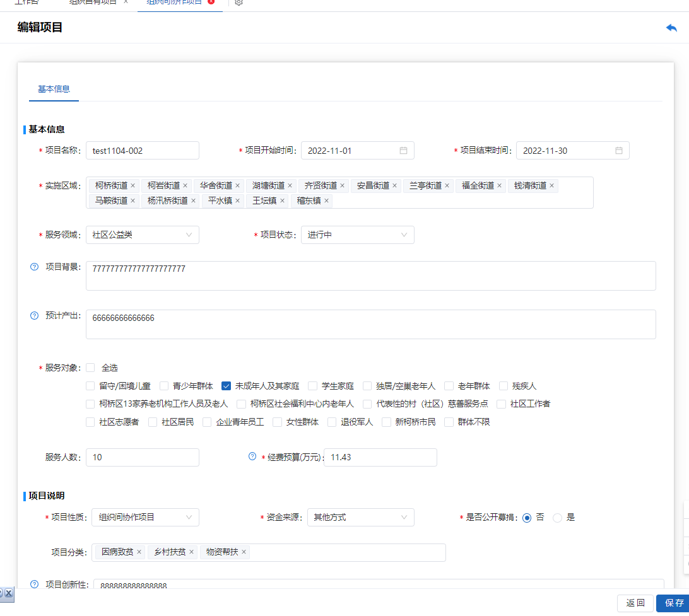Click the 返回 button
Screen dimensions: 689x616
coord(635,603)
